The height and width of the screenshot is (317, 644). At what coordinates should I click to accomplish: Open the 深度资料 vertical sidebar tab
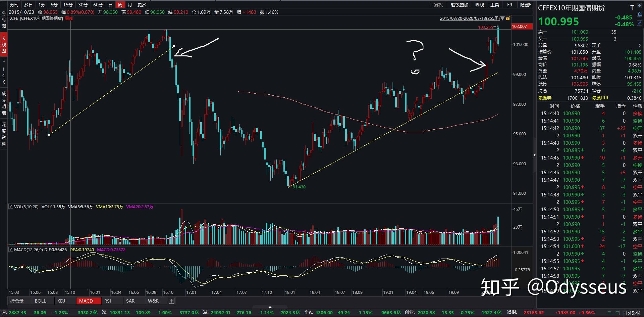click(4, 134)
